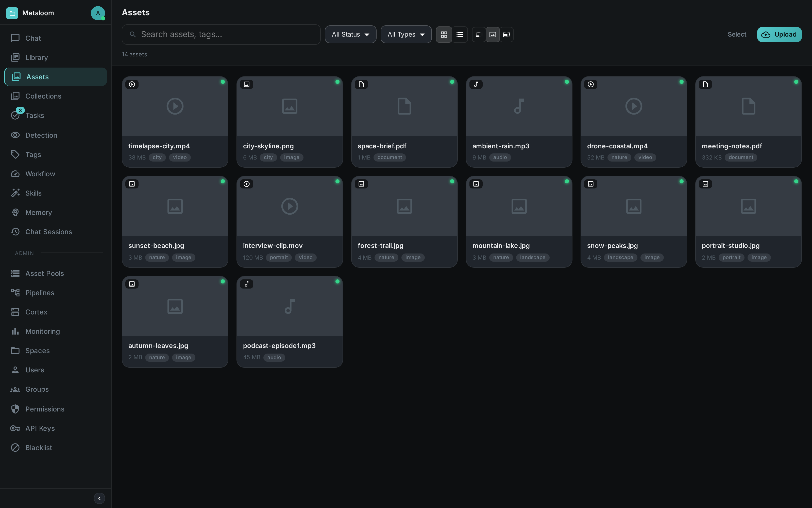This screenshot has height=508, width=812.
Task: Open the Detection eye icon item
Action: click(x=55, y=135)
